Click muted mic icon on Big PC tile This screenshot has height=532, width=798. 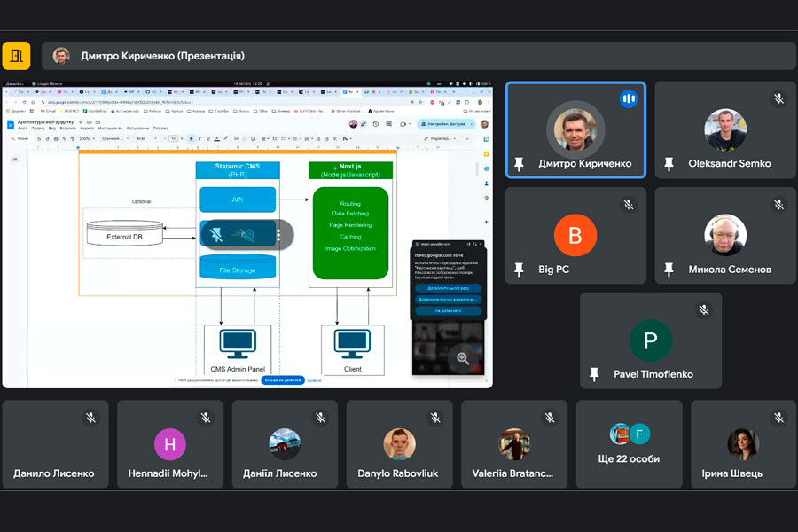click(629, 205)
